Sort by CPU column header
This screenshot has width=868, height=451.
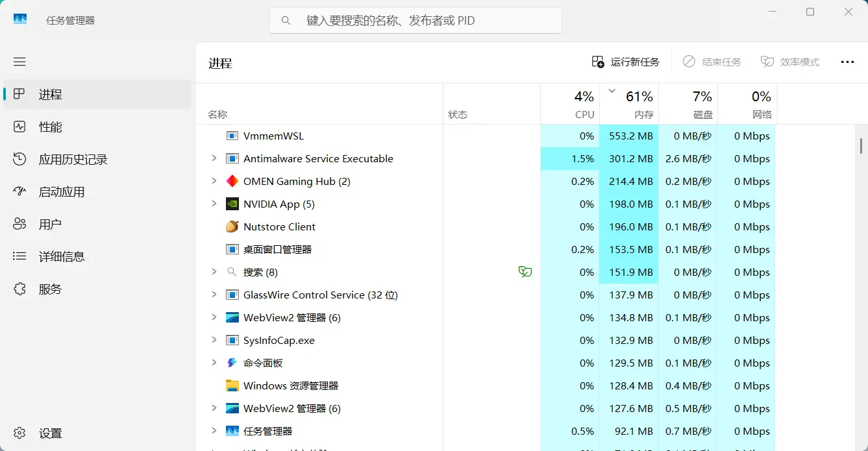[570, 104]
